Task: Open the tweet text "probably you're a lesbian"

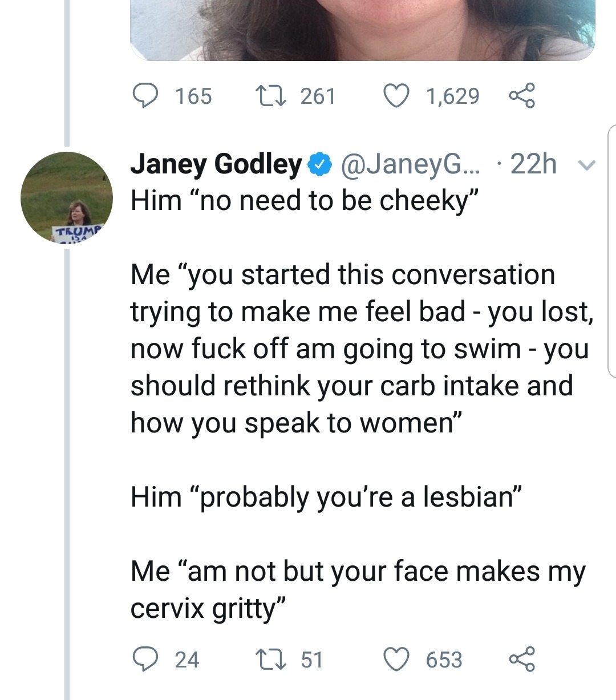Action: click(x=327, y=496)
